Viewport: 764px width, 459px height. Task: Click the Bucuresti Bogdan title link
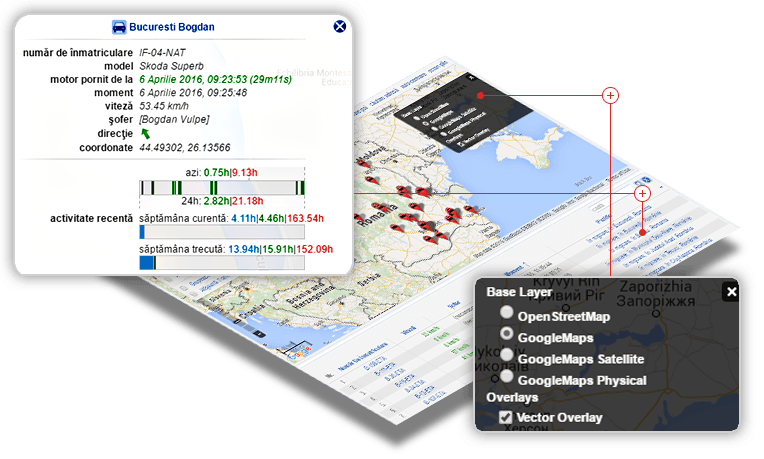pos(173,28)
